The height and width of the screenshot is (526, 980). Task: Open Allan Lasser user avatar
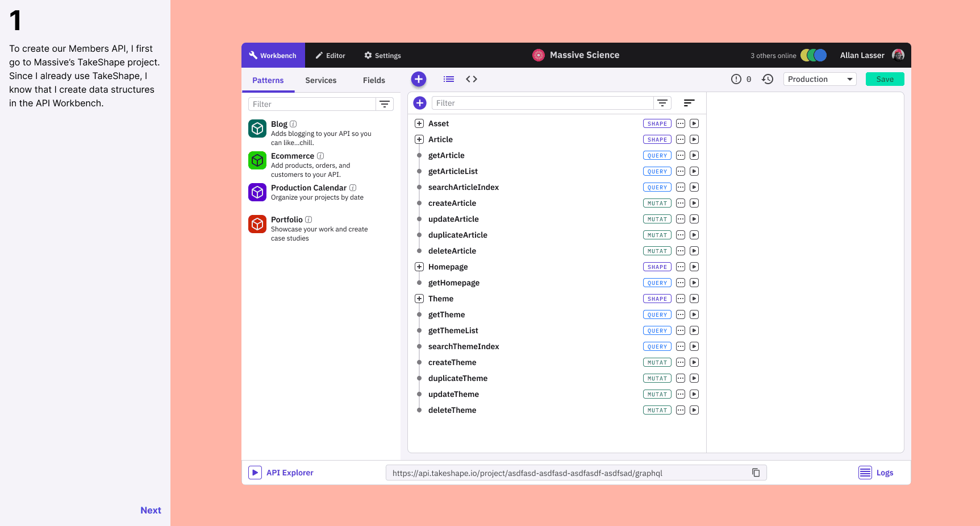coord(898,55)
